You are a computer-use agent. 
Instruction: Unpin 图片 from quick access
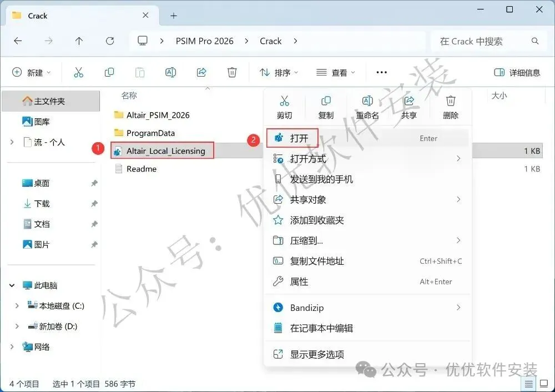pyautogui.click(x=94, y=244)
